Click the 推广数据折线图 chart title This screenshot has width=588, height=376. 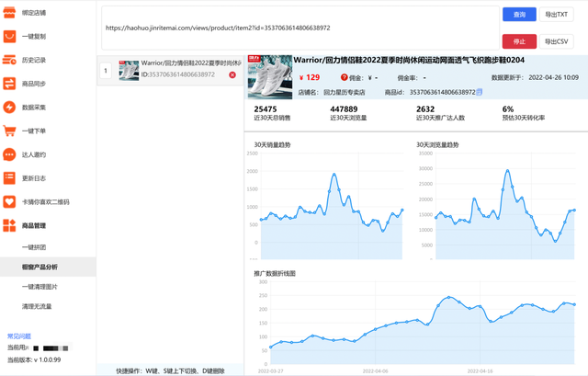tap(275, 274)
